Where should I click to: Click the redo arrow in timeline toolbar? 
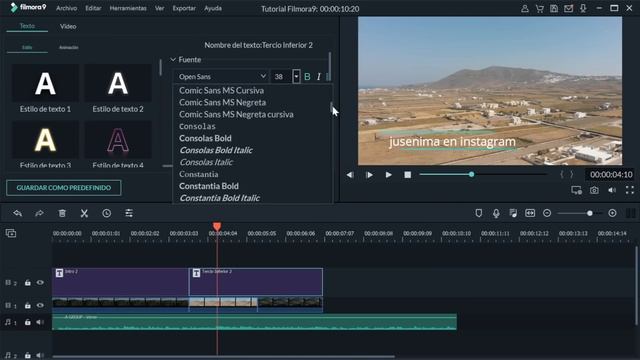click(39, 213)
